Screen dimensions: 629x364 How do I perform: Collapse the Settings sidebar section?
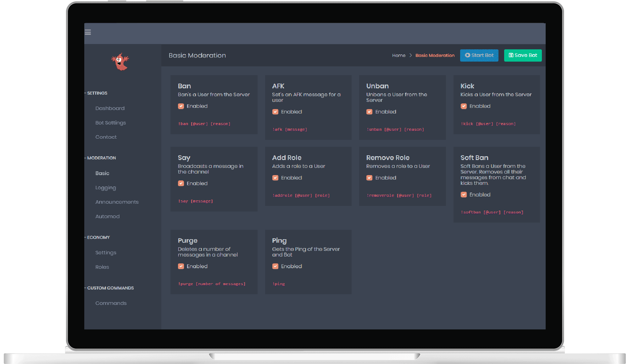[x=97, y=93]
